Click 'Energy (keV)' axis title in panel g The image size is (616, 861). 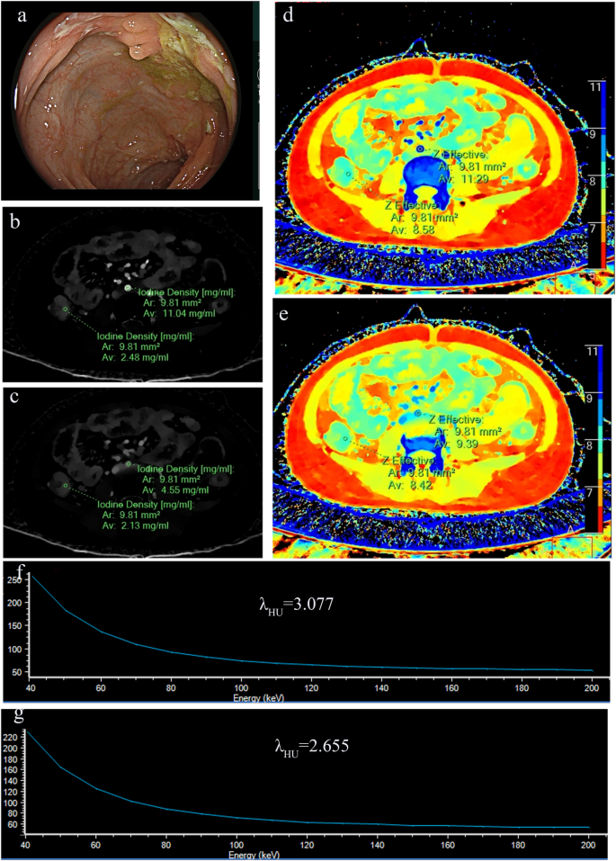pyautogui.click(x=254, y=856)
